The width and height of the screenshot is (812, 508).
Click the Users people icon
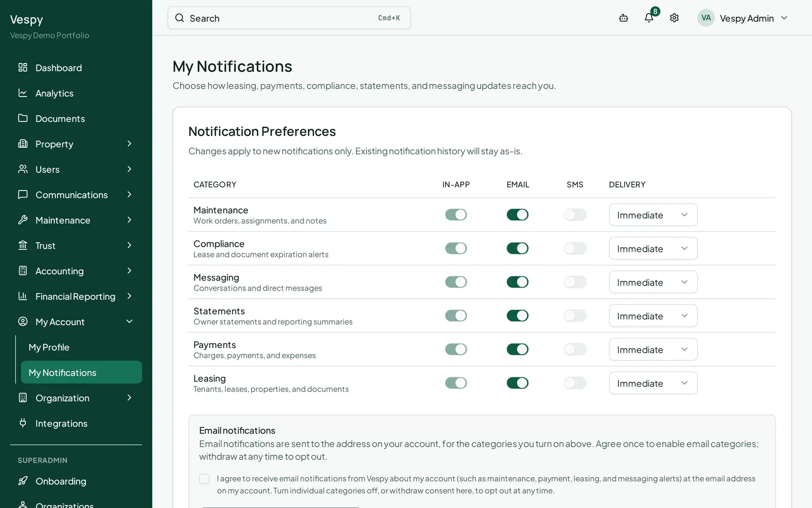point(23,169)
